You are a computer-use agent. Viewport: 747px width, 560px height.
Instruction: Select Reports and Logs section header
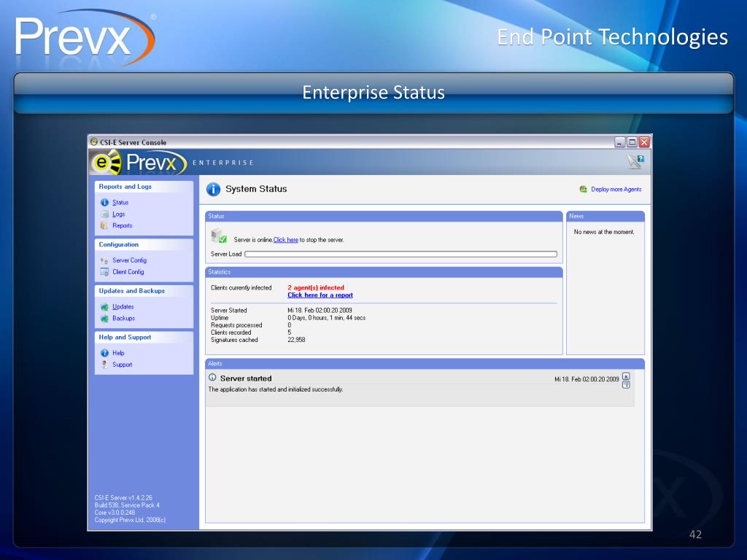pyautogui.click(x=125, y=187)
